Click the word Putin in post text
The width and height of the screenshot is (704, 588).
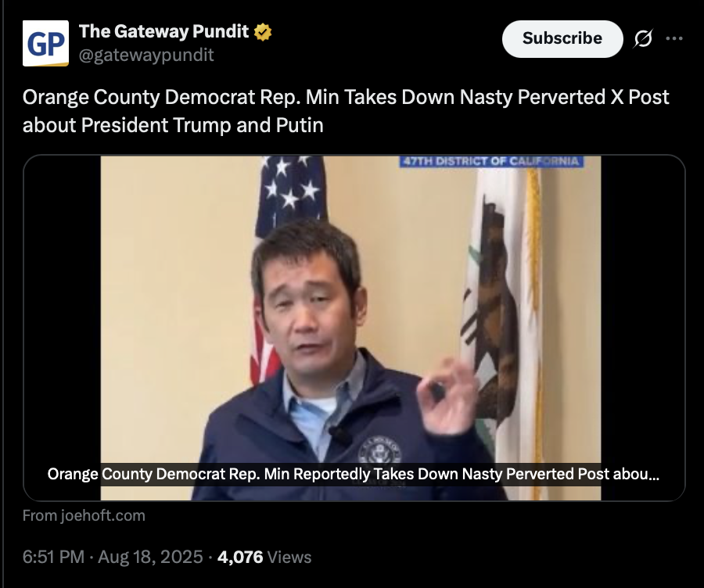tap(300, 125)
